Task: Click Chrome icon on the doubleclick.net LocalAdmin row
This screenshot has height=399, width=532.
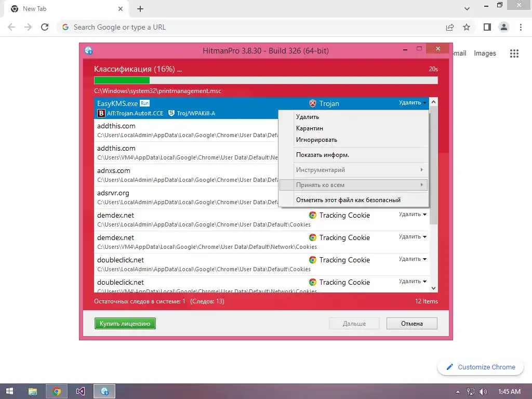Action: click(x=312, y=260)
